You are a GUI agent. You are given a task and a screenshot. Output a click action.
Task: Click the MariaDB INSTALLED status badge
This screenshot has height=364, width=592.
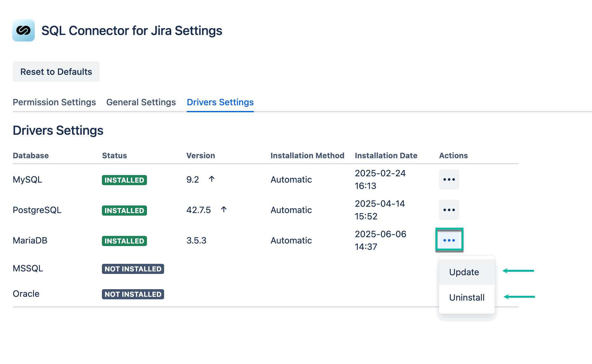(124, 241)
